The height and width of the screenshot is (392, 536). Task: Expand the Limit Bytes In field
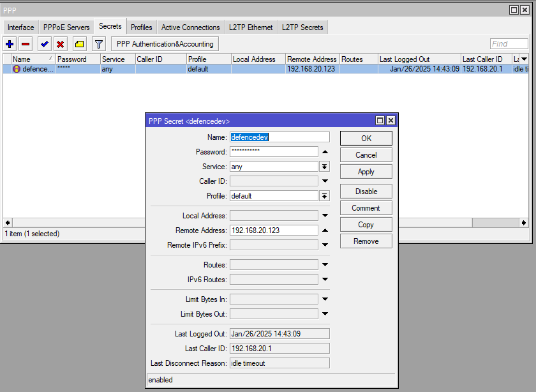point(325,299)
